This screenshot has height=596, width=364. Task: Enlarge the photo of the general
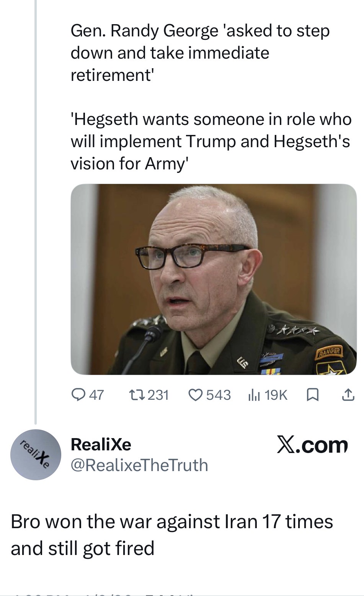click(214, 279)
